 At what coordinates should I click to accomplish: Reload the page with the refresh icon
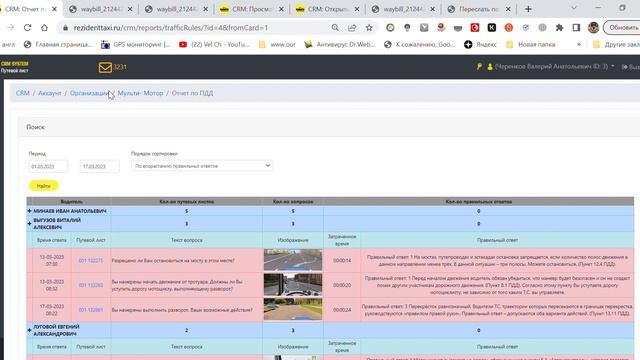pyautogui.click(x=27, y=28)
